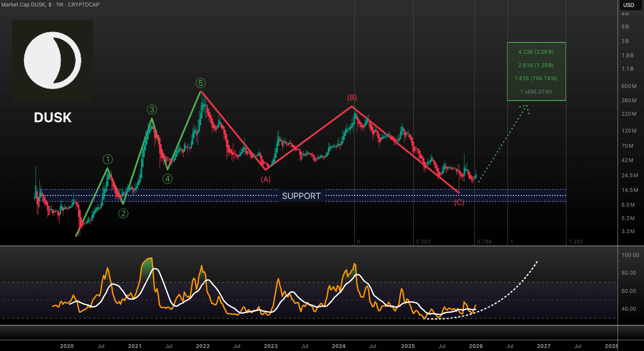
Task: Click the '2023' date on the time axis
Action: 271,346
